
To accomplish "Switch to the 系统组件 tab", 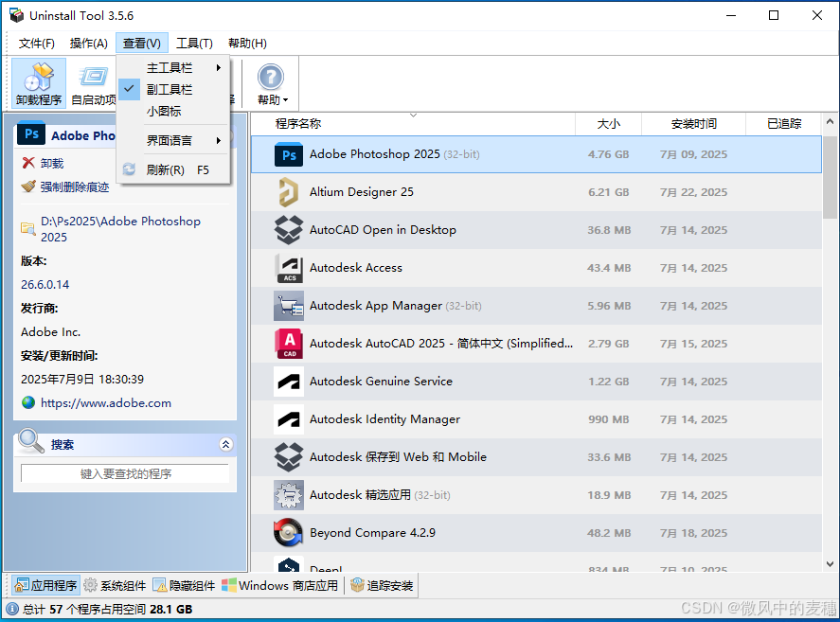I will coord(115,586).
